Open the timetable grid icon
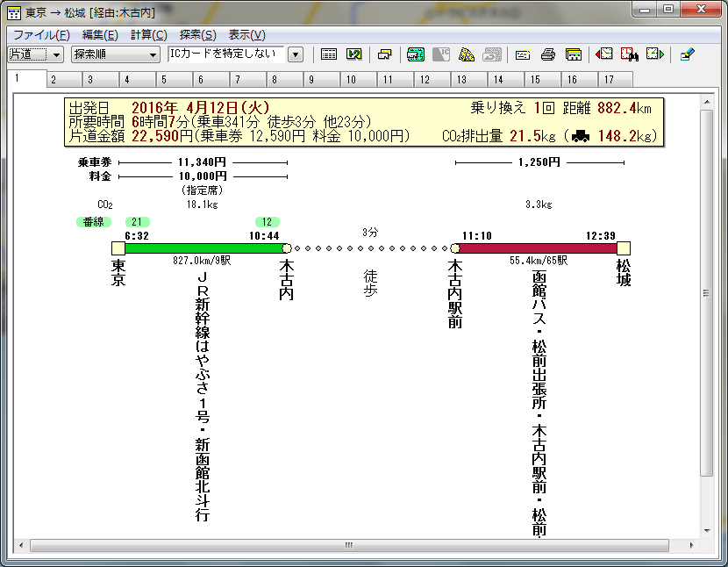Screen dimensions: 728x567 tap(329, 54)
